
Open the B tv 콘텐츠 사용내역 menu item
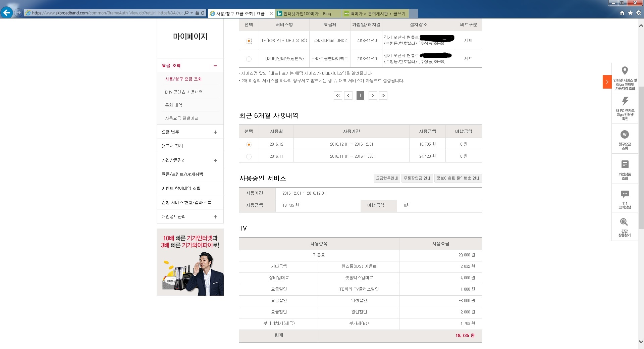pyautogui.click(x=184, y=92)
